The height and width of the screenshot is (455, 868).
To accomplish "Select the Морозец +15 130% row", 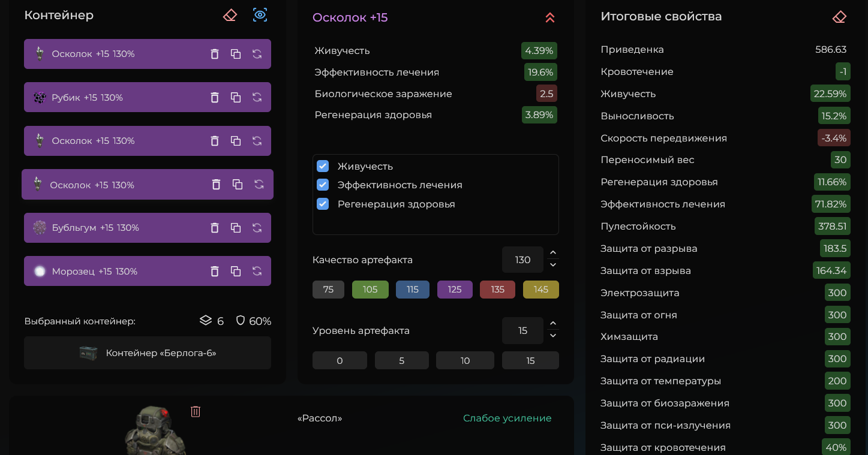I will click(148, 271).
